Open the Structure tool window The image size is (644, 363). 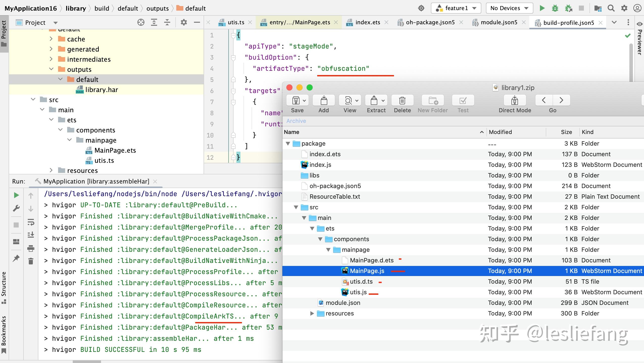tap(4, 287)
